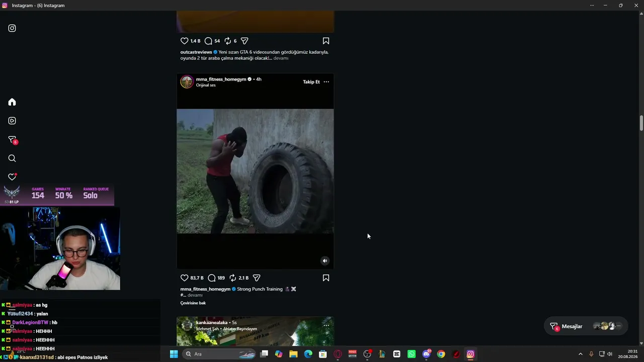Open kankaanealaka profile picture
Screen dimensions: 644x362
[x=187, y=325]
